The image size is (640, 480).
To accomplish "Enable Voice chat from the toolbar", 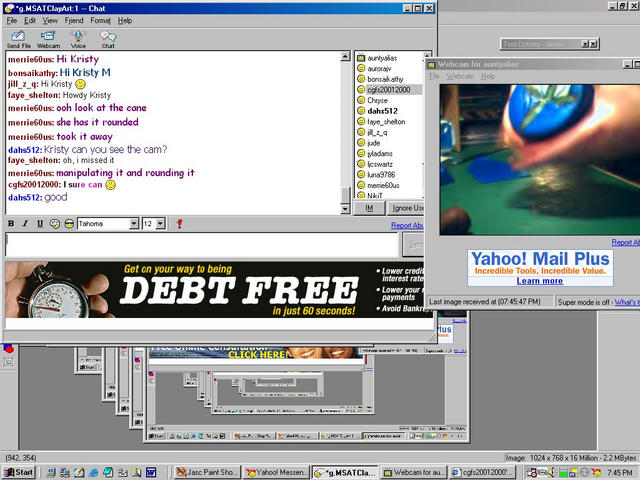I will point(78,40).
